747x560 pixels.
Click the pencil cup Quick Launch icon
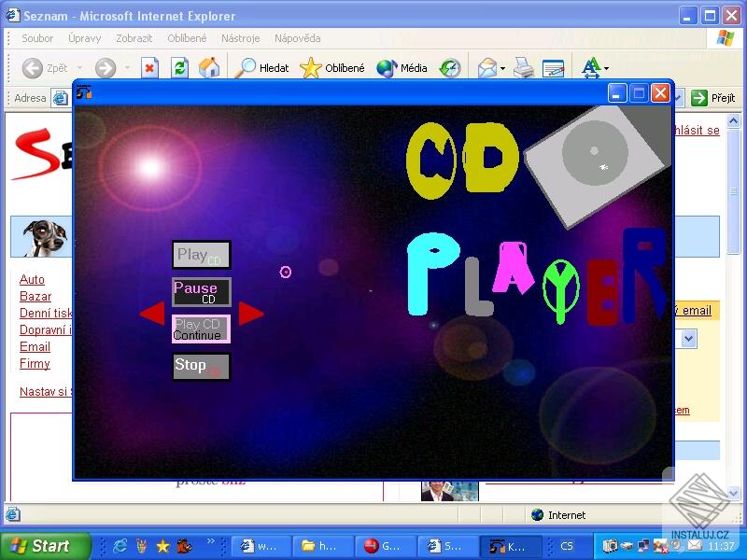(142, 546)
